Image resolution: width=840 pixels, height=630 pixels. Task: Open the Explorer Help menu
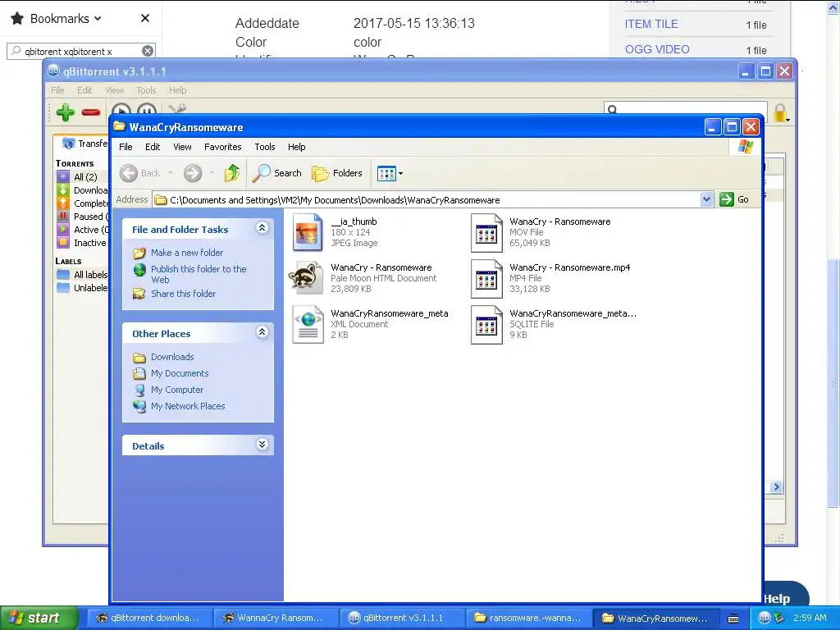click(x=296, y=147)
